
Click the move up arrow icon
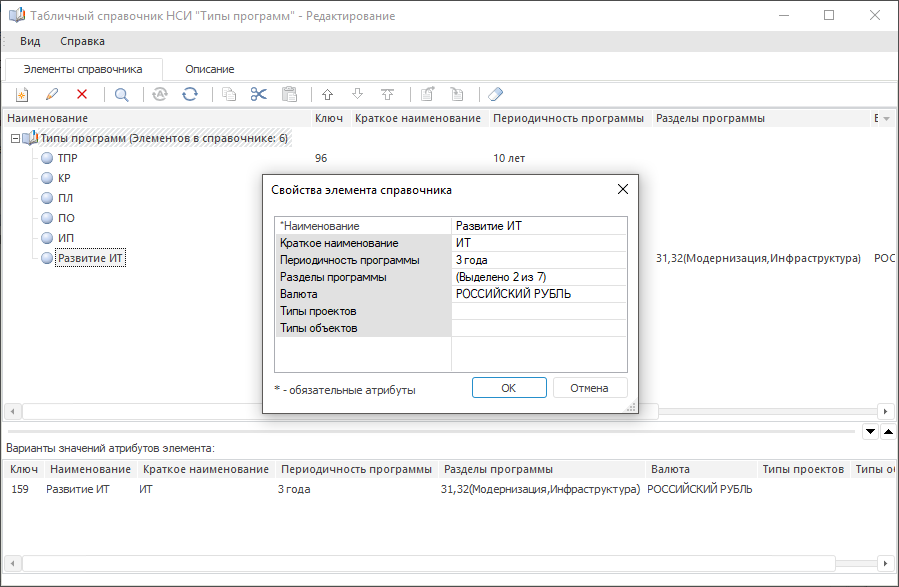327,94
